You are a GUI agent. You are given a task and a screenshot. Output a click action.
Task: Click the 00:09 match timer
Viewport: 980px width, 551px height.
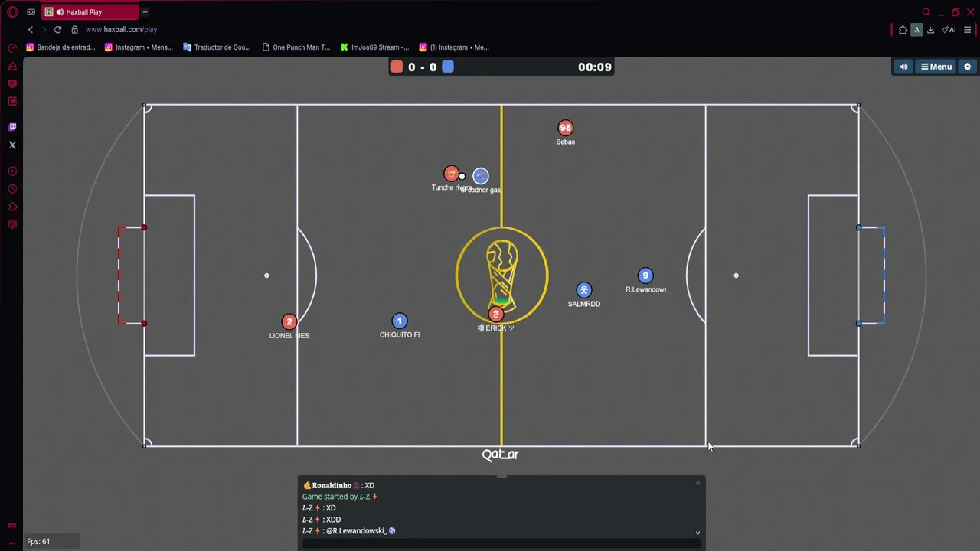595,67
